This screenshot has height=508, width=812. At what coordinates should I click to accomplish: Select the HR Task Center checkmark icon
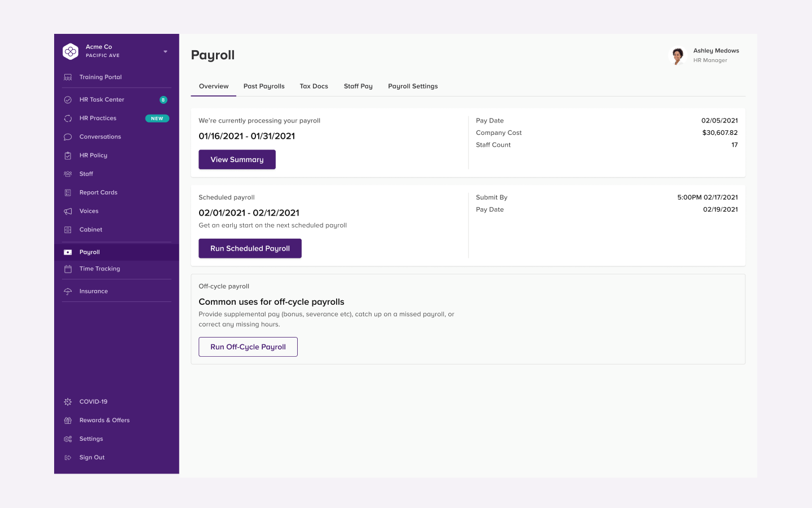68,100
